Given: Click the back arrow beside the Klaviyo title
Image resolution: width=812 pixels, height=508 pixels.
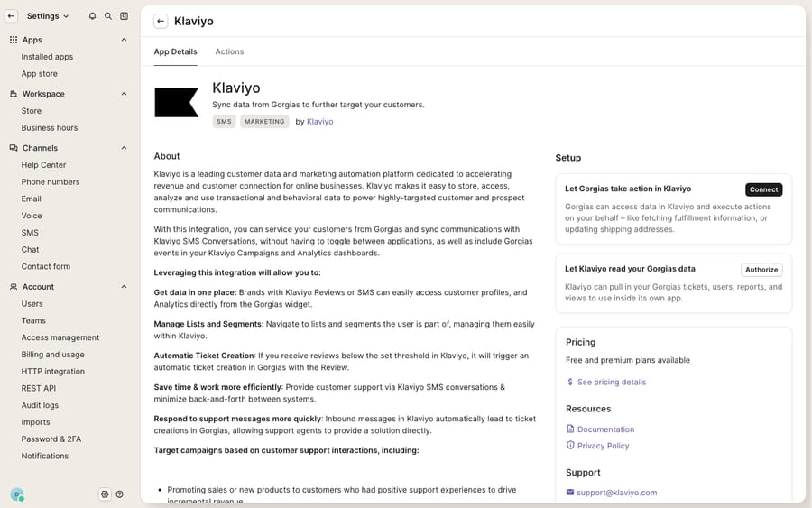Looking at the screenshot, I should 161,22.
